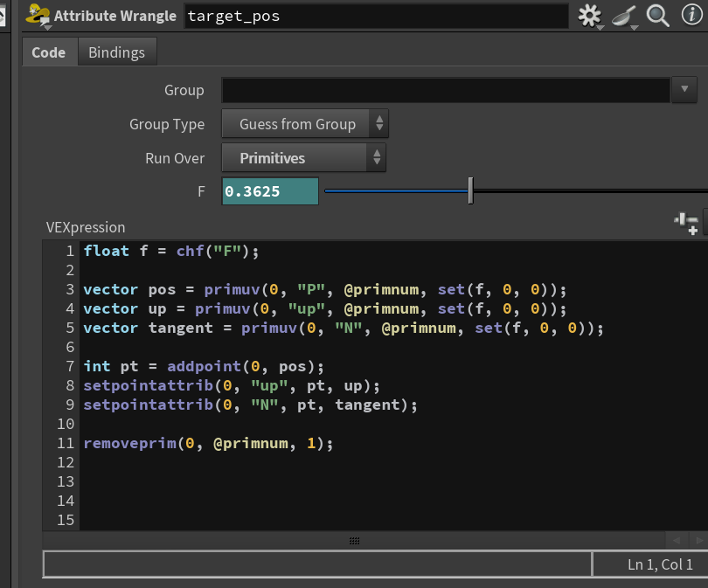
Task: Open the Run Over Primitives dropdown
Action: [303, 158]
